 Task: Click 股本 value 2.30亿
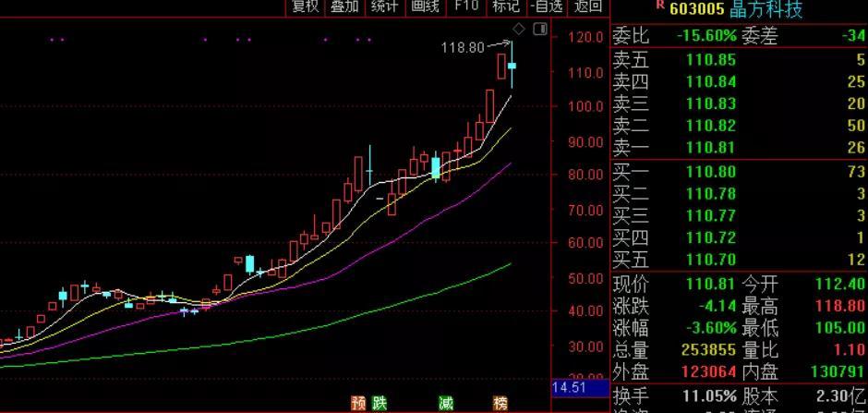pyautogui.click(x=841, y=396)
